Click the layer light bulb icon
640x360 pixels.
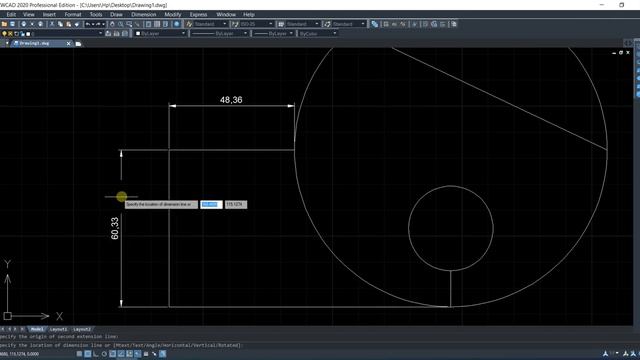click(x=4, y=33)
